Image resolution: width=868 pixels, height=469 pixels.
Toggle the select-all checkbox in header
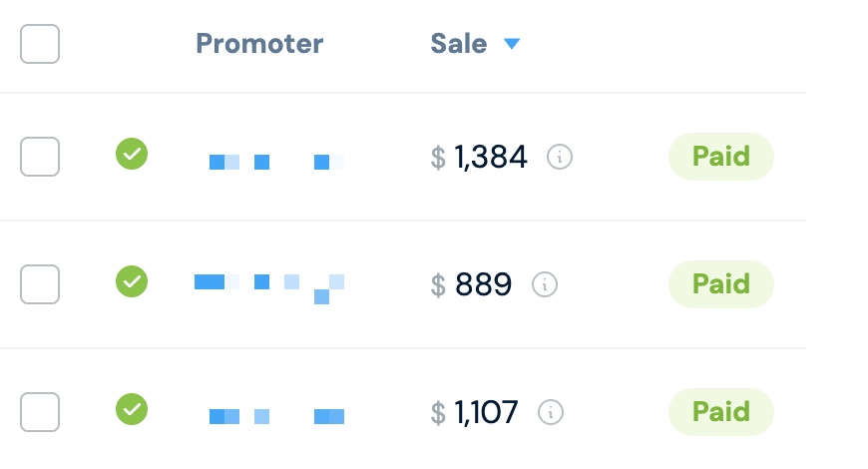[x=40, y=44]
